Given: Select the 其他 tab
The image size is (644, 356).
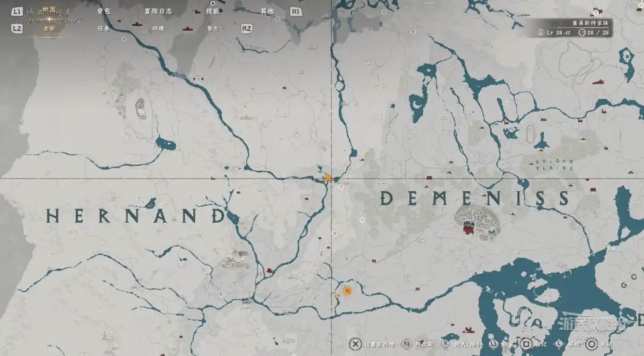Looking at the screenshot, I should [x=267, y=11].
